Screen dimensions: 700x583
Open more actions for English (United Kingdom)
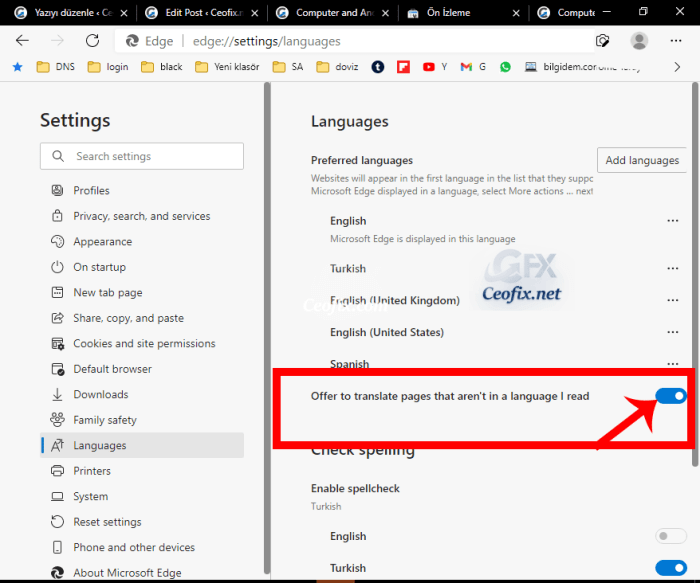(672, 300)
